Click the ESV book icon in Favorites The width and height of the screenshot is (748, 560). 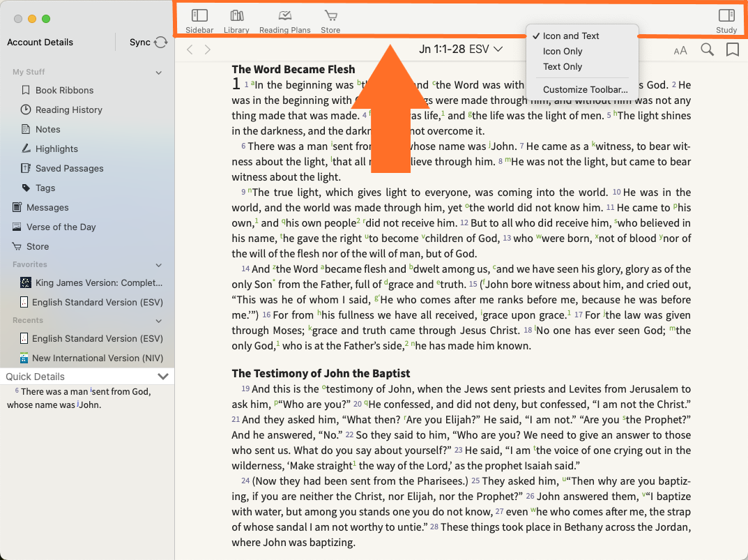coord(24,302)
